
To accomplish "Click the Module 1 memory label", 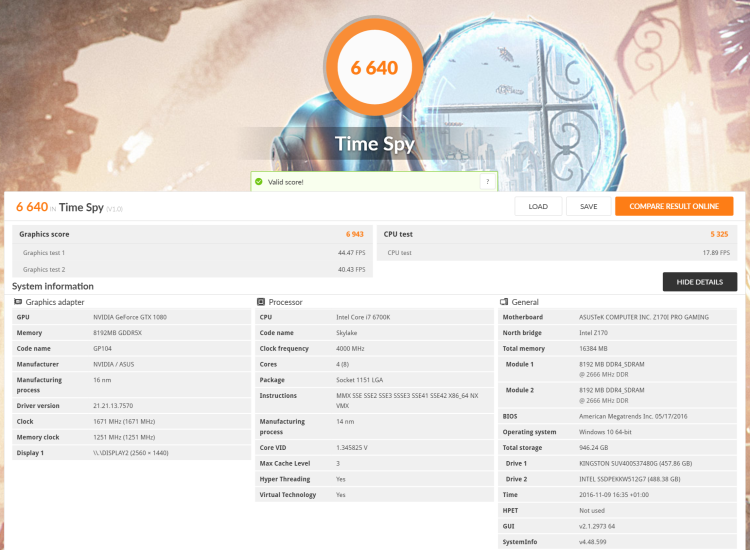I will [519, 364].
